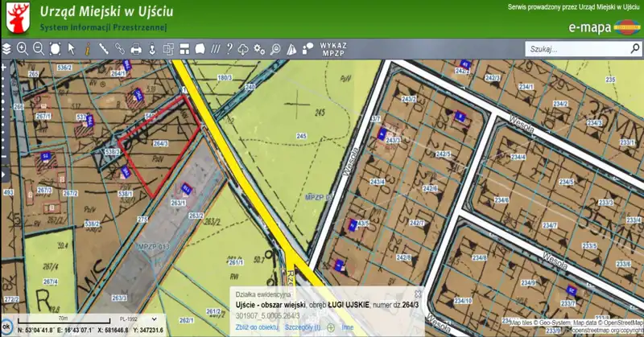This screenshot has height=337, width=644.
Task: Click the zoom out magnifier tool
Action: [x=39, y=49]
